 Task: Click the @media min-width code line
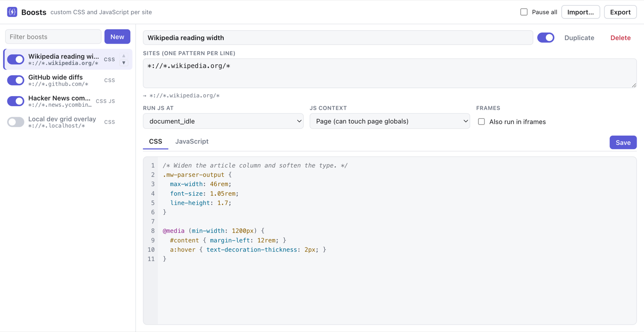point(213,231)
